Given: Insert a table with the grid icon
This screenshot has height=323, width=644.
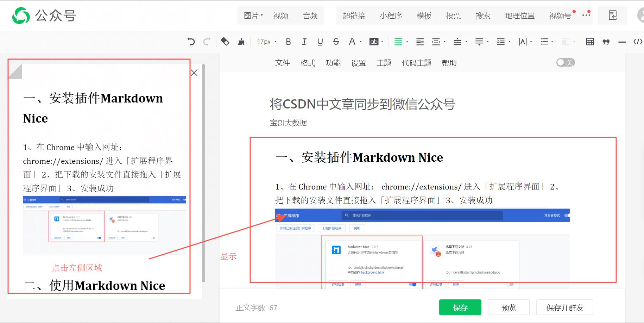Looking at the screenshot, I should pos(590,42).
